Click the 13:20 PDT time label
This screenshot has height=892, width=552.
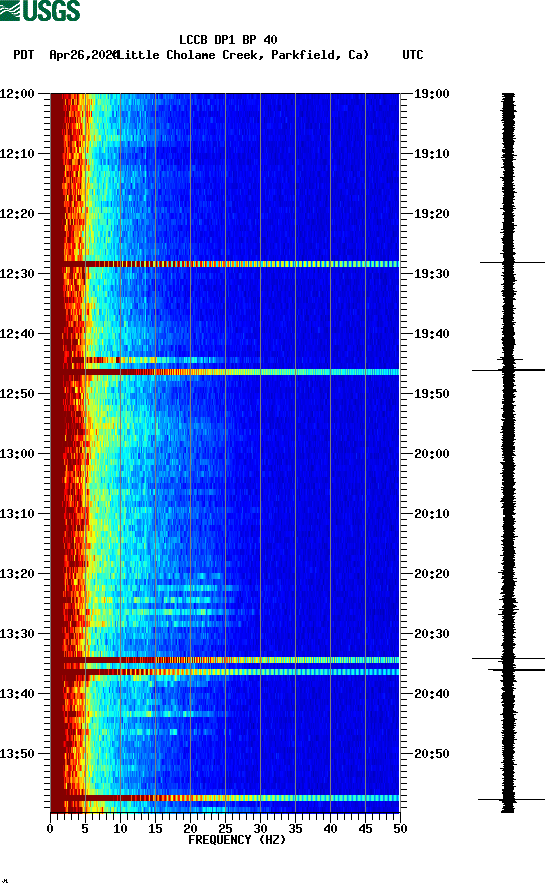click(x=17, y=573)
